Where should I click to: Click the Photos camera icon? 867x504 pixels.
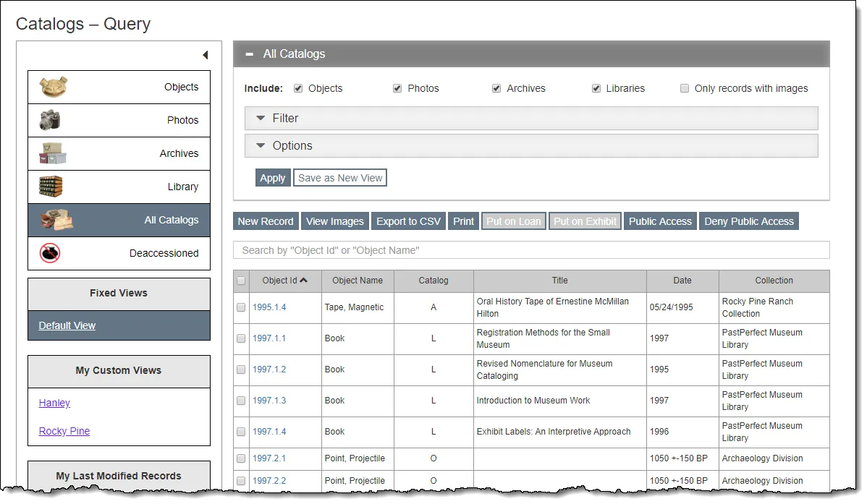[x=50, y=120]
